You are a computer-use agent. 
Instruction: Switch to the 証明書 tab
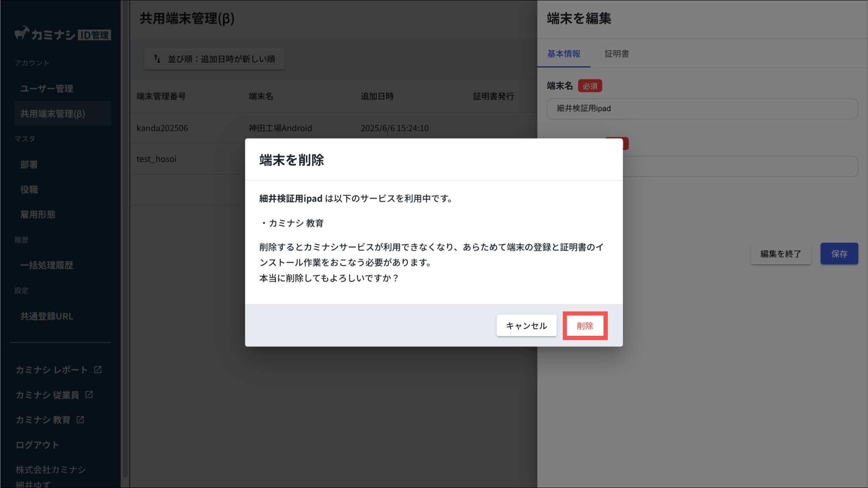coord(617,54)
